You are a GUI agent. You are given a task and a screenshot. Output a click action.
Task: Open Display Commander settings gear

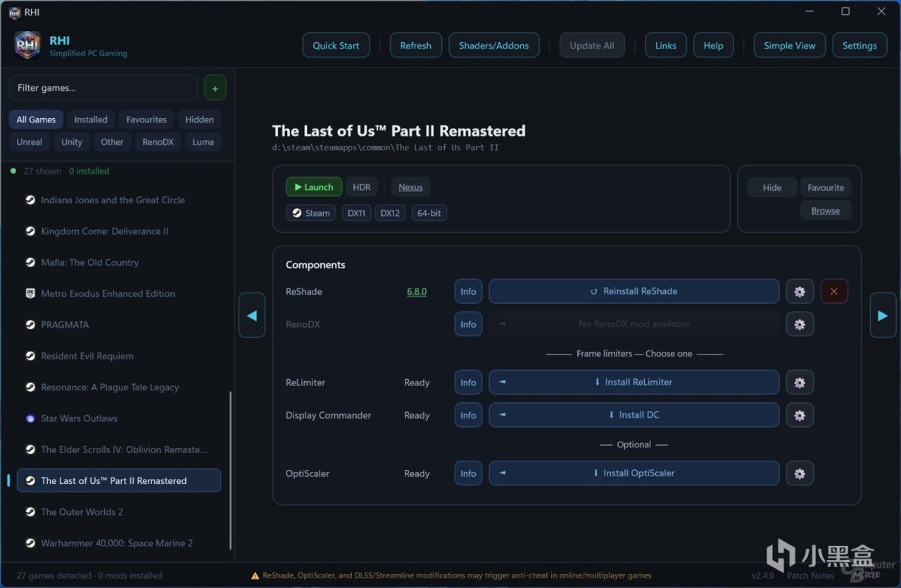(x=800, y=415)
